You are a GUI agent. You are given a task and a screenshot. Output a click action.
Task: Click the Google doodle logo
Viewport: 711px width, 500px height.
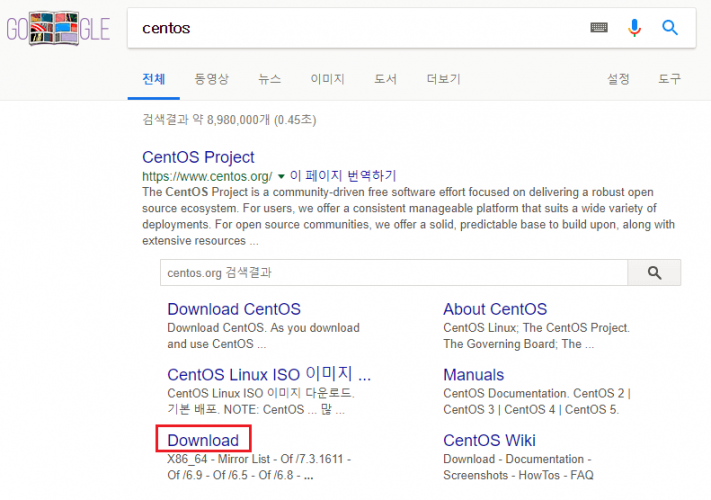[58, 29]
